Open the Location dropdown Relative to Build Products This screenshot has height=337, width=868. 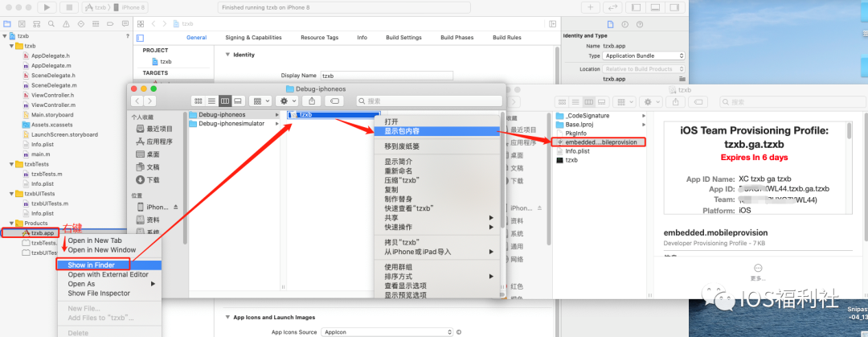click(644, 69)
